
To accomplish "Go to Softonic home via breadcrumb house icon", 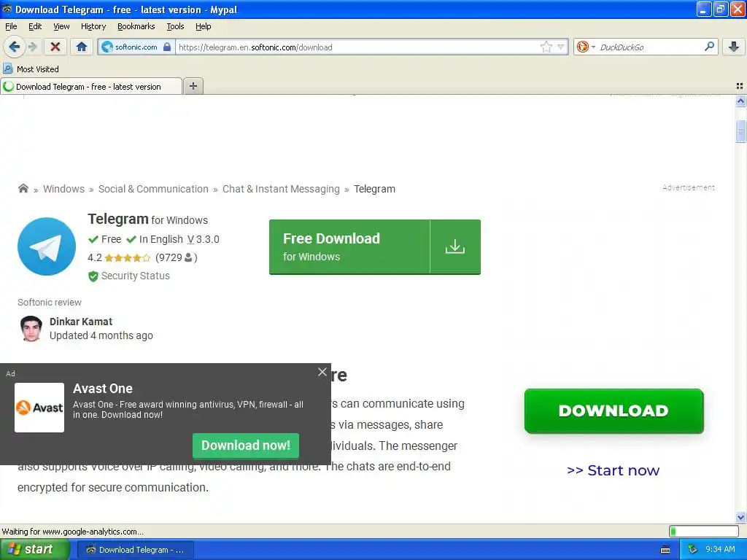I will pos(23,188).
